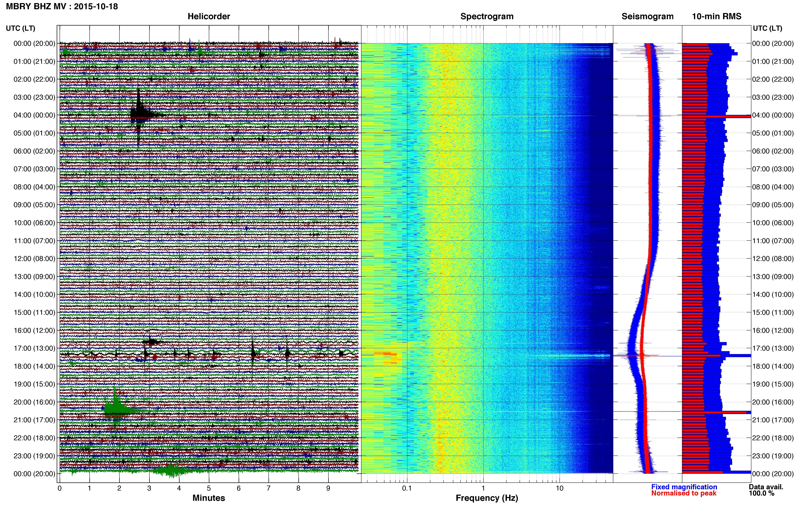Select the Spectrogram panel title
This screenshot has height=508, width=812.
pos(487,16)
